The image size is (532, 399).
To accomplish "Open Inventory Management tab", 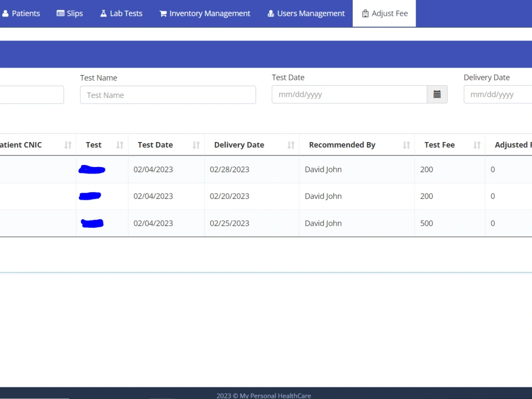I will (205, 14).
